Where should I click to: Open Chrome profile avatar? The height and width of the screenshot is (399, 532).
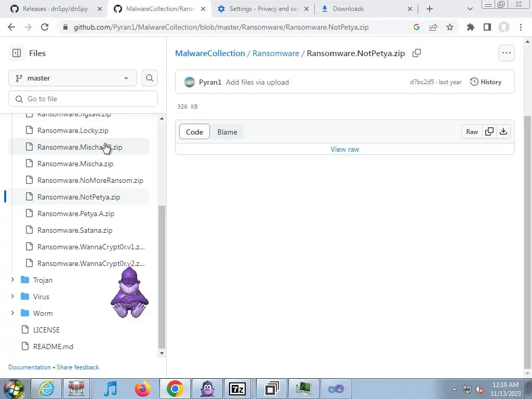504,27
